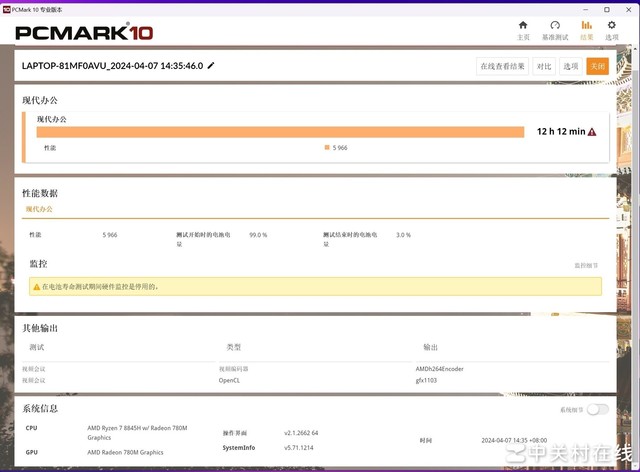The image size is (640, 472).
Task: Click the orange 现代办公 battery life bar
Action: (280, 132)
